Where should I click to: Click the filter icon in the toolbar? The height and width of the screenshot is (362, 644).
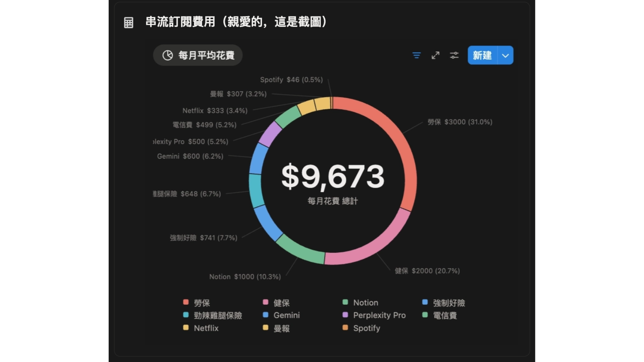416,55
